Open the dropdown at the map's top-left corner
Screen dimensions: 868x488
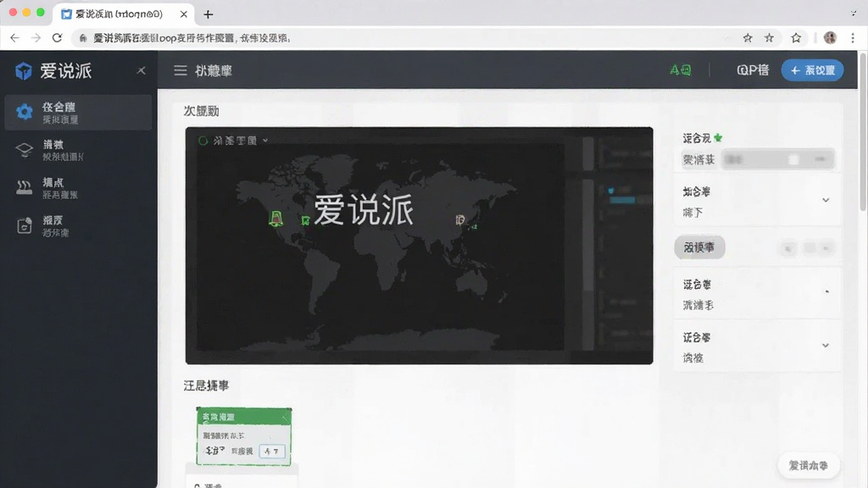point(233,141)
